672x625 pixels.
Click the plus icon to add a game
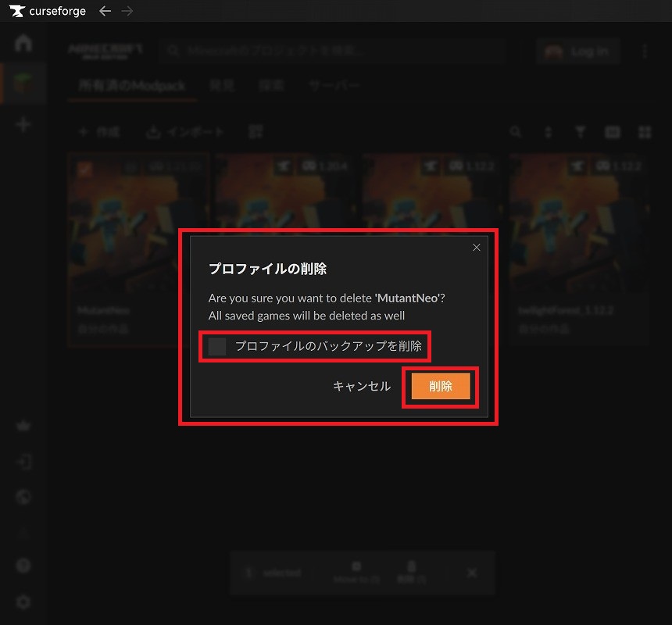[x=23, y=124]
